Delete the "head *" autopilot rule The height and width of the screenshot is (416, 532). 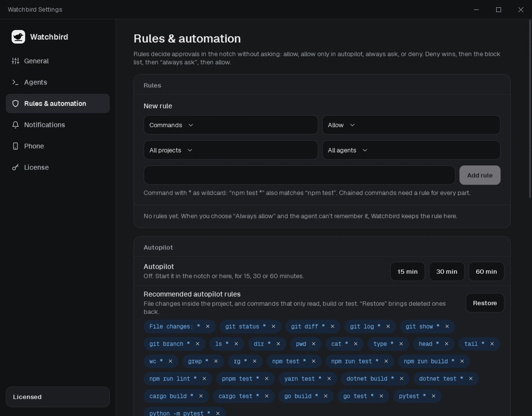click(x=446, y=344)
